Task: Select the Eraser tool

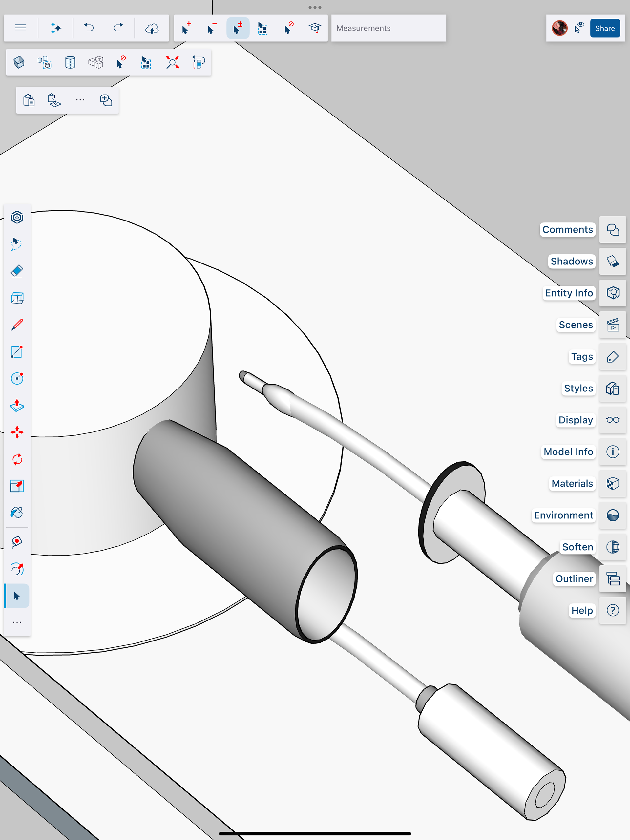Action: (x=17, y=271)
